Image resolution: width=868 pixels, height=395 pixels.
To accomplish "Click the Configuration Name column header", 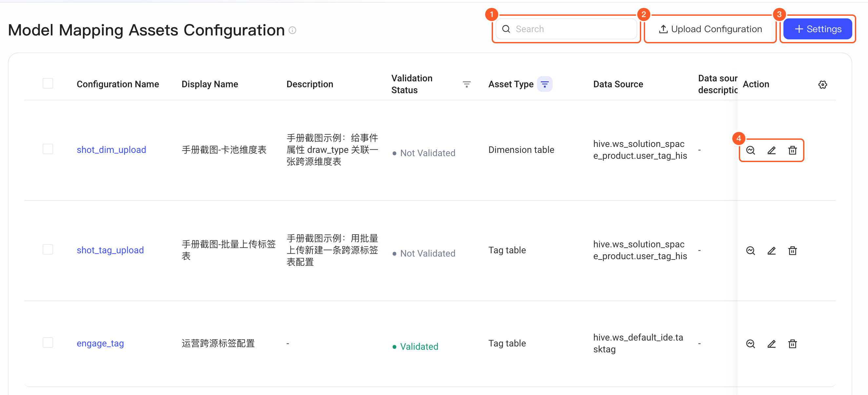I will click(118, 84).
